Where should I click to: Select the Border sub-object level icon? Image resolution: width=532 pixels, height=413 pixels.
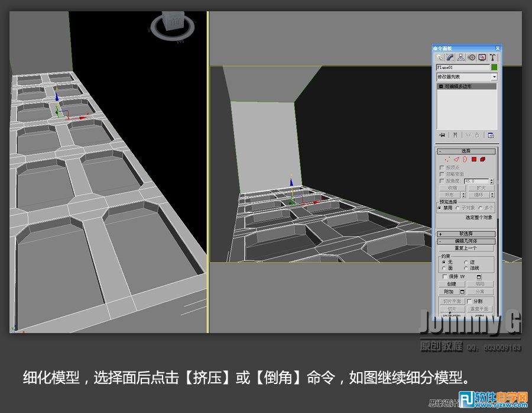[x=465, y=159]
